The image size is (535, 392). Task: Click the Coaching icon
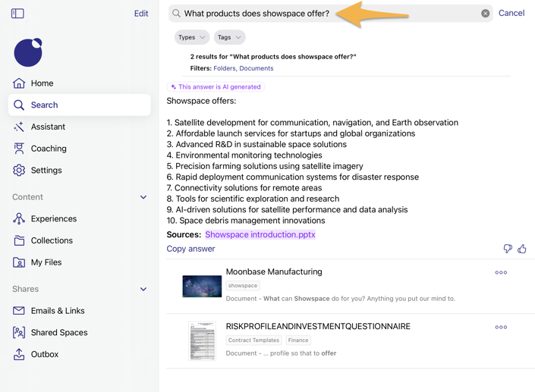pyautogui.click(x=19, y=149)
